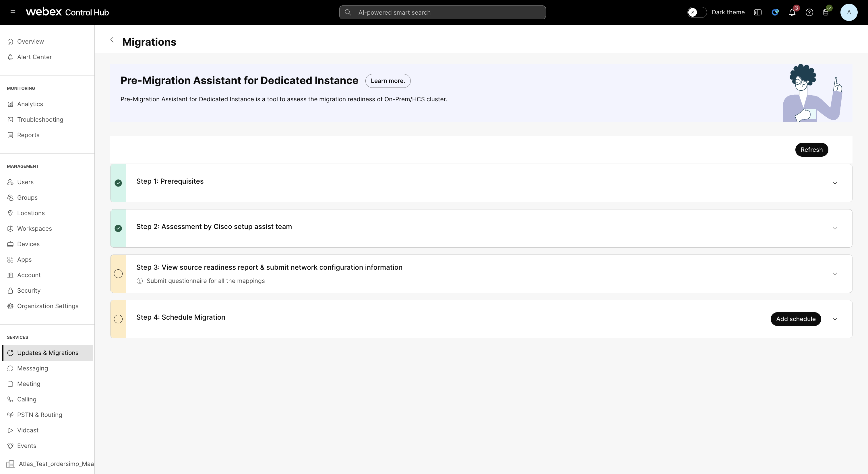Image resolution: width=868 pixels, height=474 pixels.
Task: Click the Learn more link
Action: 387,81
